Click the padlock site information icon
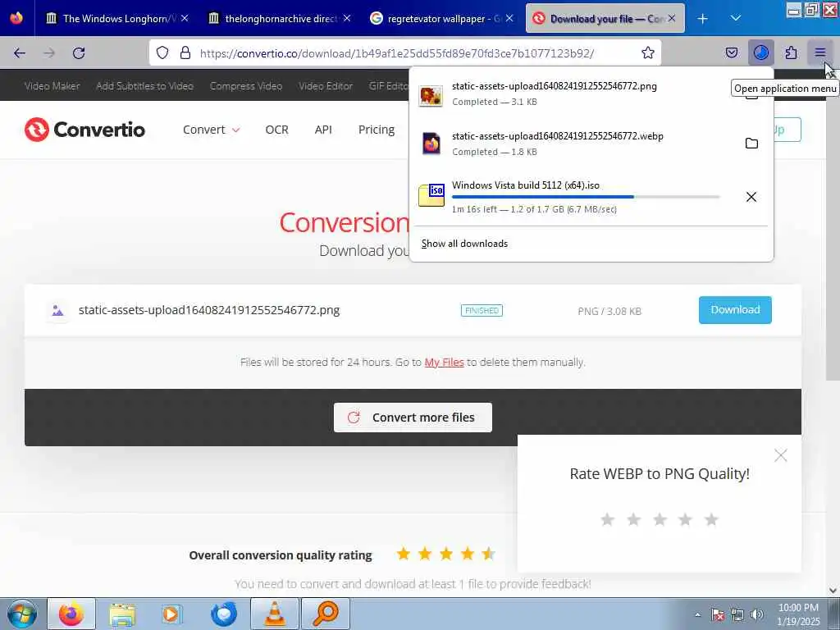This screenshot has width=840, height=630. [185, 52]
